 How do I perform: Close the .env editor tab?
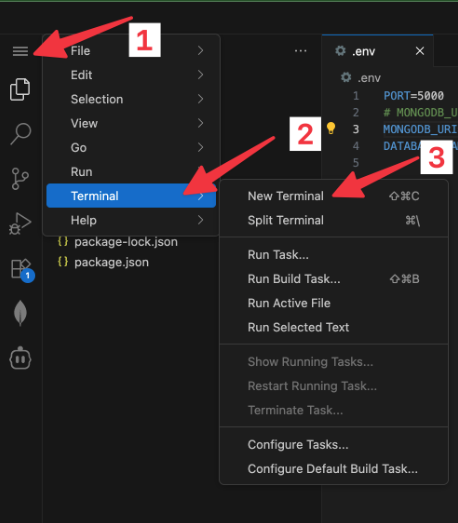420,51
